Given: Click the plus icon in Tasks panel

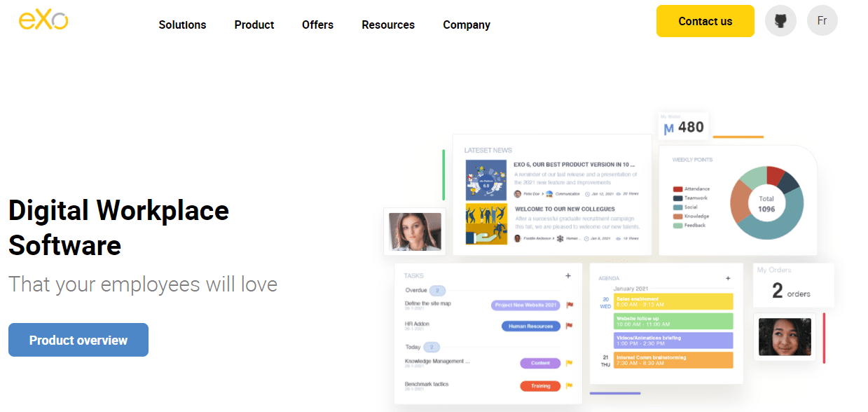Looking at the screenshot, I should [568, 276].
